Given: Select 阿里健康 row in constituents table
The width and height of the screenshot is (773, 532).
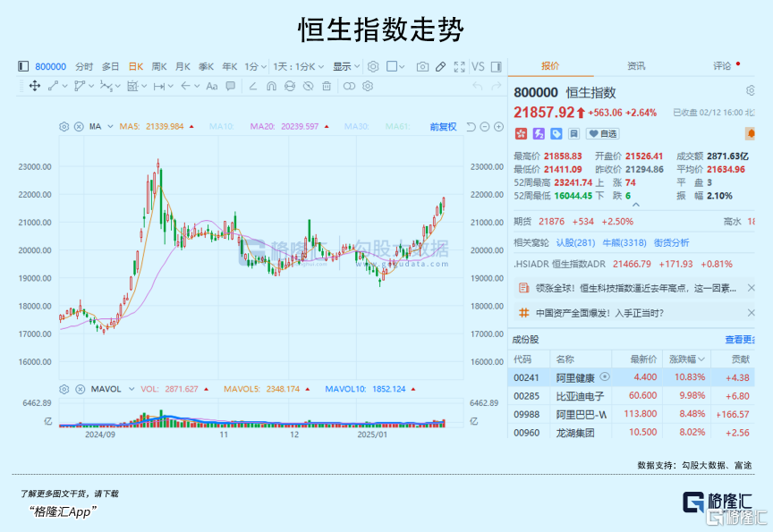Looking at the screenshot, I should (631, 378).
